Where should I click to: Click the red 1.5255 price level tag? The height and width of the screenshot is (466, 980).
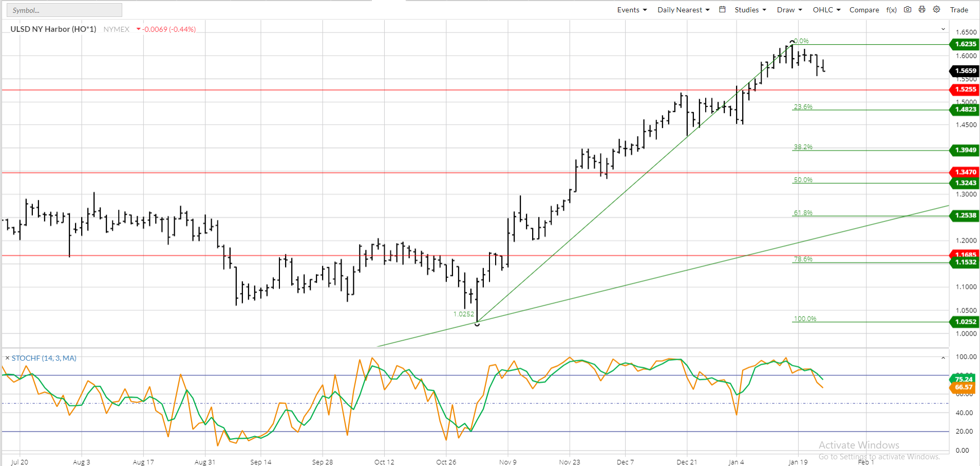[x=965, y=89]
